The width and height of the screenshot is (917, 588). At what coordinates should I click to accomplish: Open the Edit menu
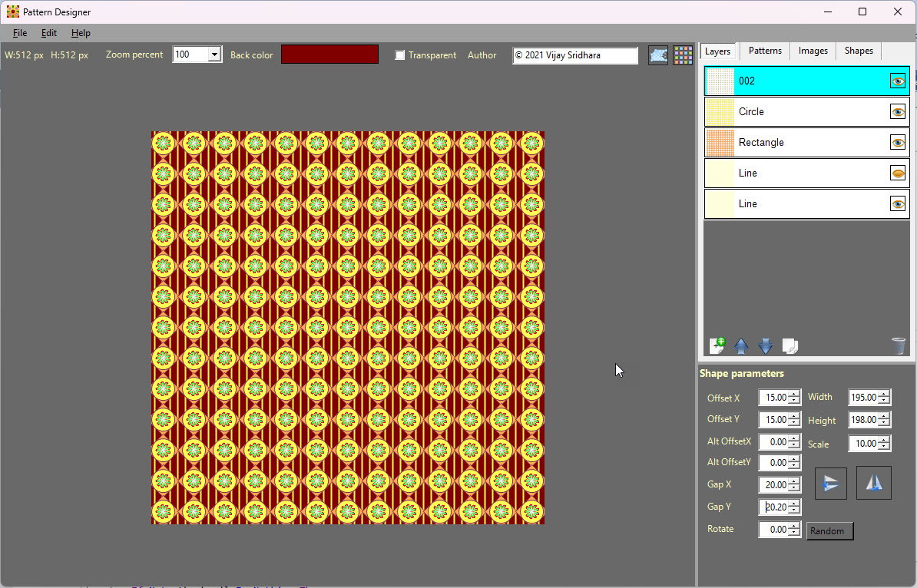(49, 33)
